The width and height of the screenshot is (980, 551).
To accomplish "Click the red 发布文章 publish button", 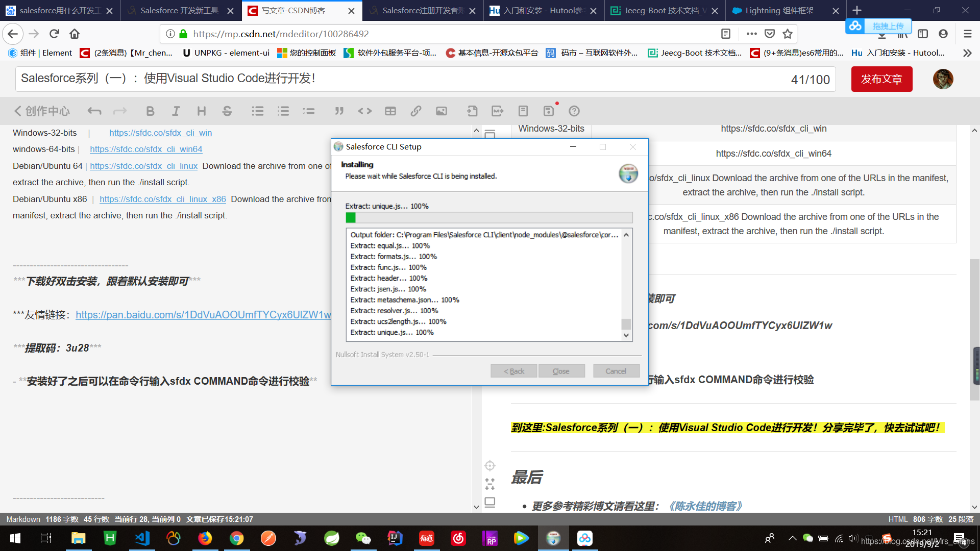I will (881, 80).
